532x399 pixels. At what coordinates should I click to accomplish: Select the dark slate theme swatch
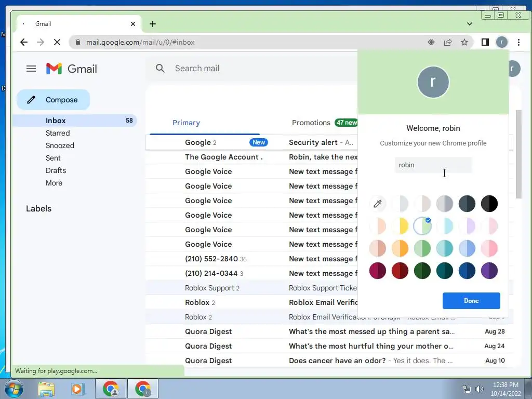(x=467, y=204)
